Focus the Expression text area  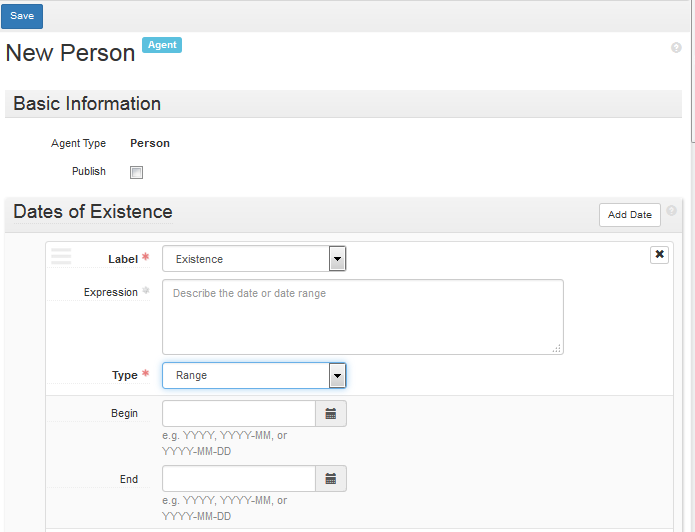[363, 317]
